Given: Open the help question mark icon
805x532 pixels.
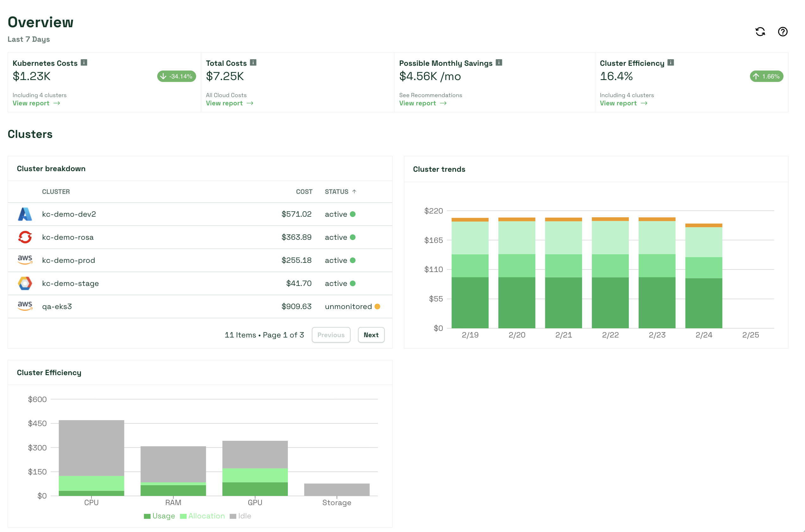Looking at the screenshot, I should [x=782, y=32].
